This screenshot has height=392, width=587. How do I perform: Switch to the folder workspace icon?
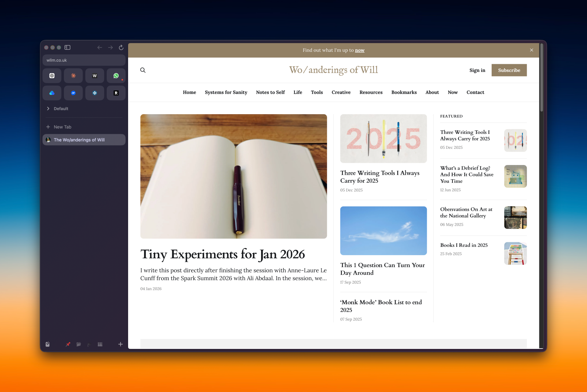79,344
